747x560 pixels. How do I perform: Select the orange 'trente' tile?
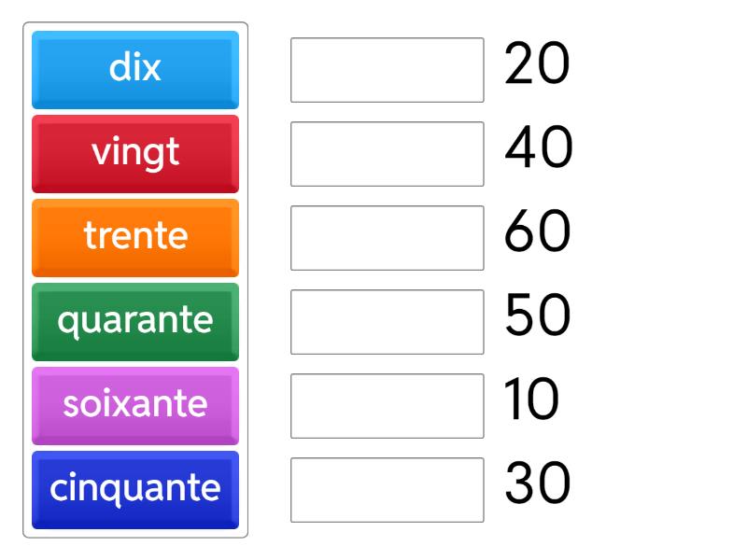[134, 235]
